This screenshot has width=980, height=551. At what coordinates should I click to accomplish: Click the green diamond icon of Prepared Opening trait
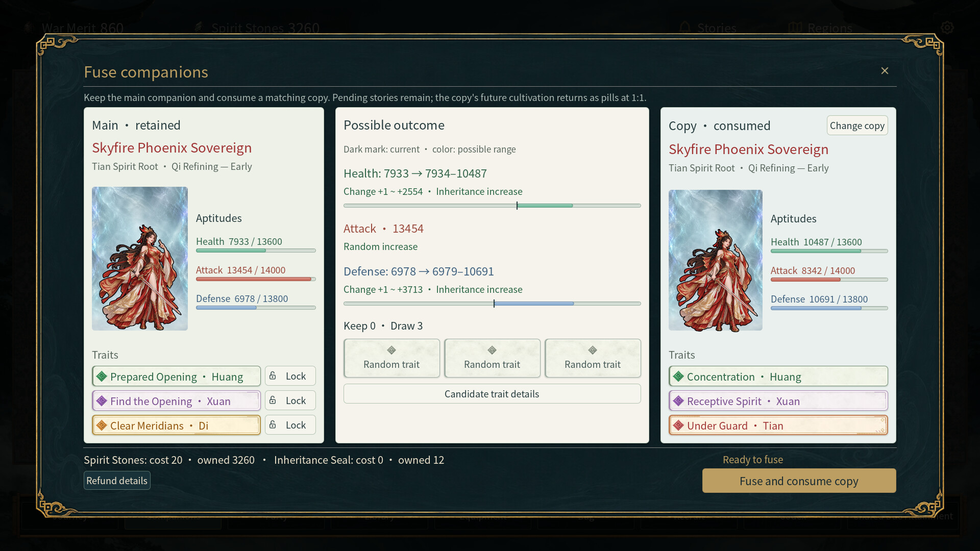pyautogui.click(x=102, y=377)
